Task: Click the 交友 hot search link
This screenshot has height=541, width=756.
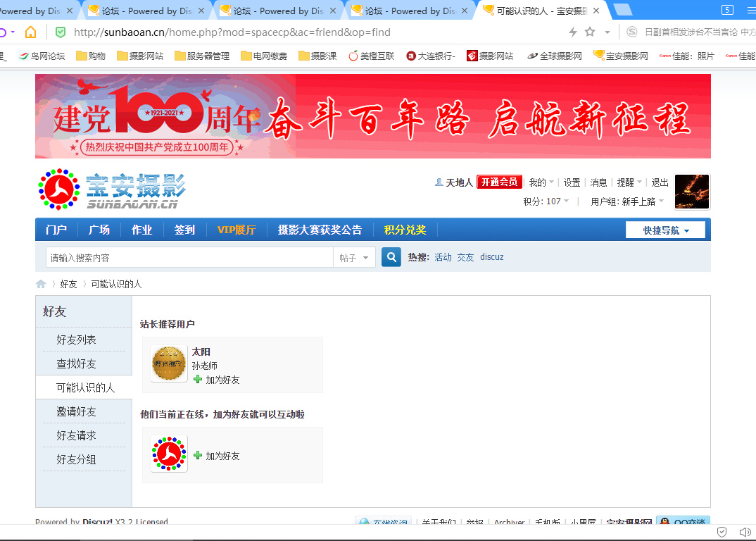Action: 465,256
